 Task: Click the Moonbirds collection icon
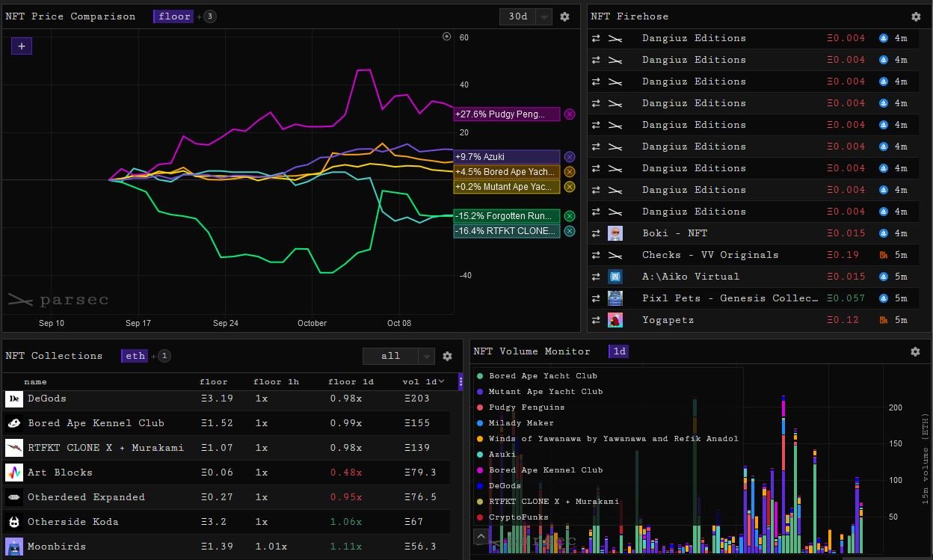pos(14,547)
